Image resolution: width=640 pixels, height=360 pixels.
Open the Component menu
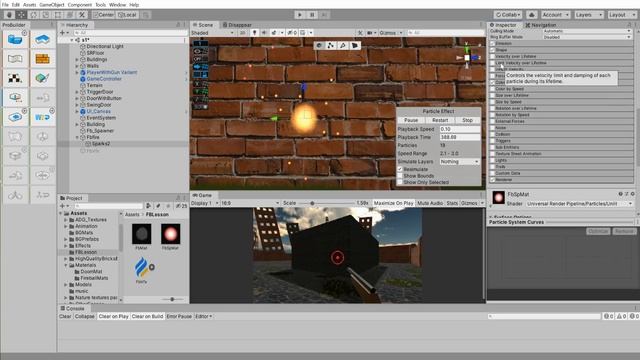click(x=80, y=4)
